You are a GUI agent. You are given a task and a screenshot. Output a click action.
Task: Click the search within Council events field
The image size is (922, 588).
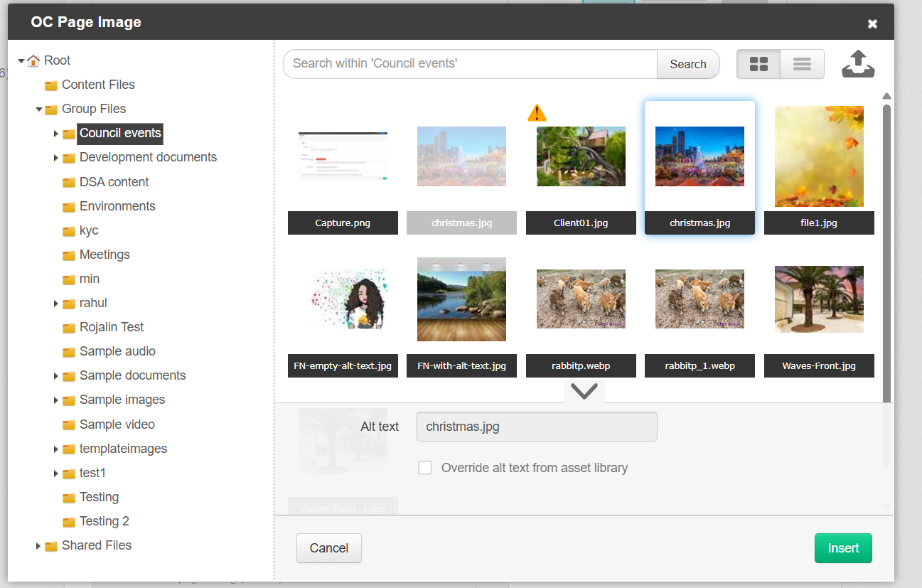[x=469, y=63]
